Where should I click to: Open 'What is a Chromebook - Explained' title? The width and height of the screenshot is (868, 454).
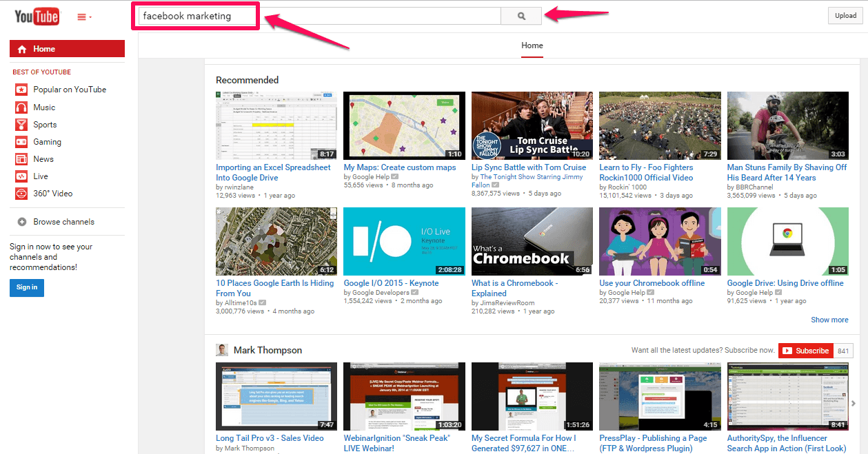pyautogui.click(x=514, y=288)
